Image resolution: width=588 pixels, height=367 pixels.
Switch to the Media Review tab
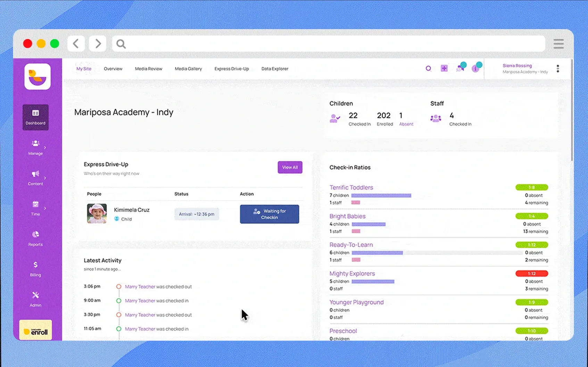(x=149, y=69)
